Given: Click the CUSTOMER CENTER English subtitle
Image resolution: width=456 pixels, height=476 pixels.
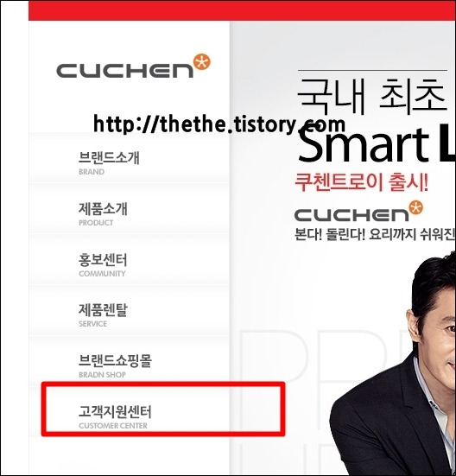Looking at the screenshot, I should 113,426.
